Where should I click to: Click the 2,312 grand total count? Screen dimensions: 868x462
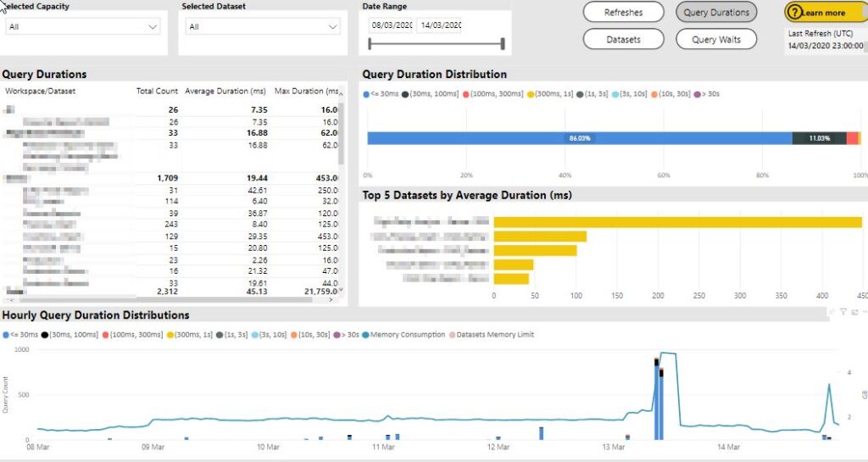pyautogui.click(x=167, y=291)
